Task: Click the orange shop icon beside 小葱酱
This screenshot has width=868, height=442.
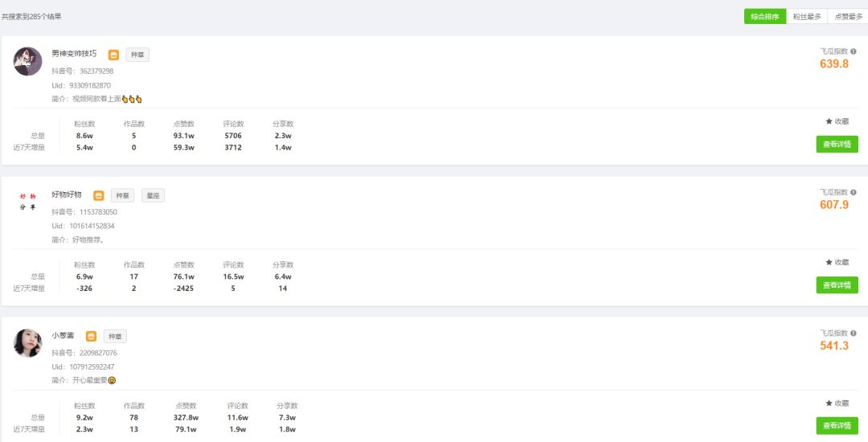Action: pyautogui.click(x=92, y=337)
